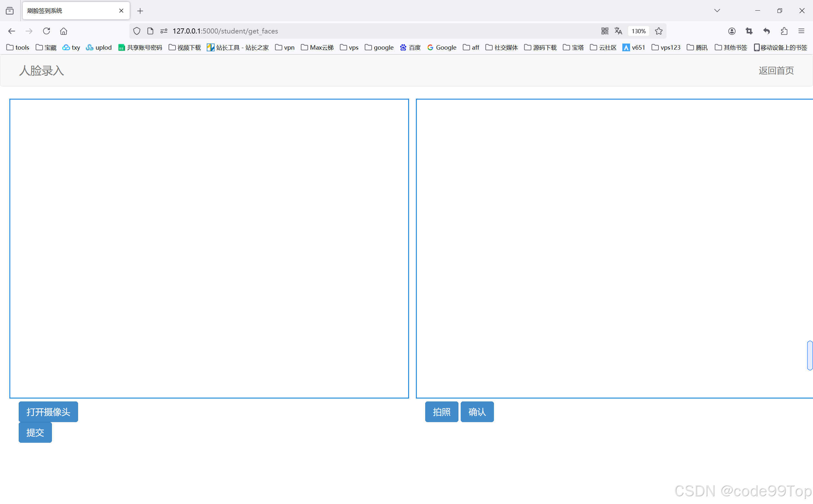The height and width of the screenshot is (504, 813).
Task: Open the 返回首页 link
Action: pos(776,71)
